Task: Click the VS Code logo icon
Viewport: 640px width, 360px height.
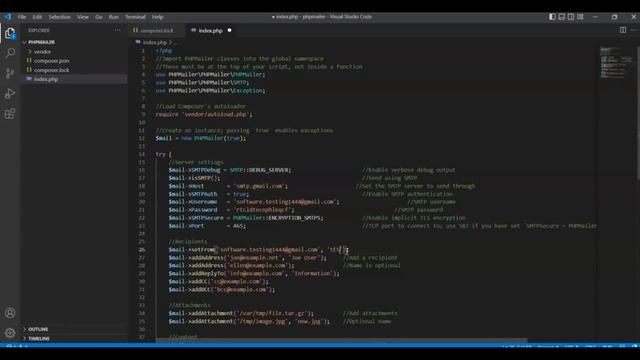Action: 8,17
